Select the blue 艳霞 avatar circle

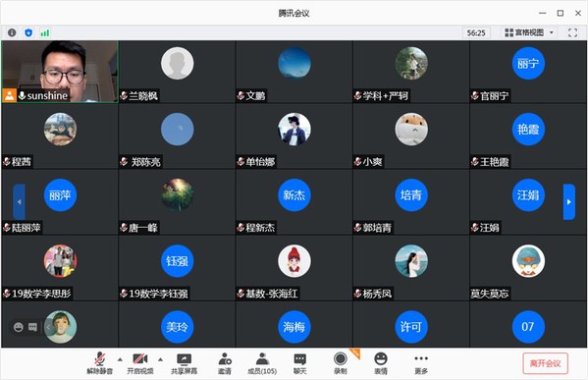coord(528,129)
